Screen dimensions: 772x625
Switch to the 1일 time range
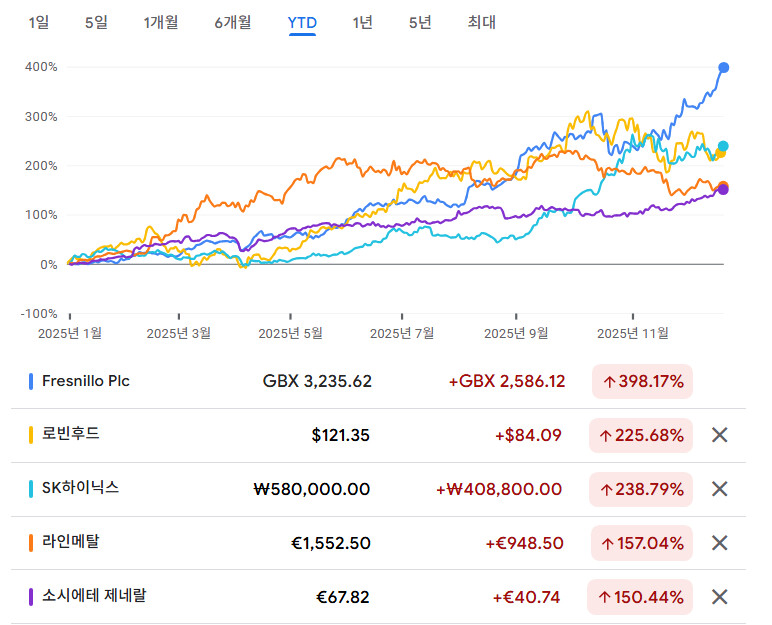(x=38, y=22)
